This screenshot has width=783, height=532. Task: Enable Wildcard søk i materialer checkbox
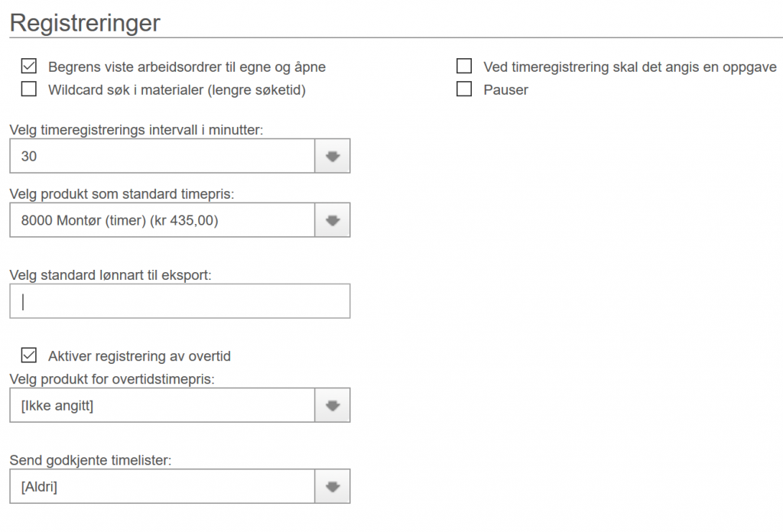click(29, 89)
